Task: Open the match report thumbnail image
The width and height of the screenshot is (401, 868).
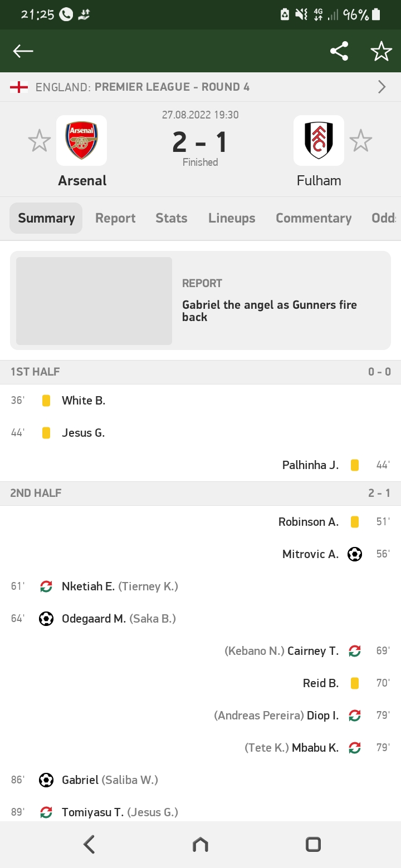Action: (94, 300)
